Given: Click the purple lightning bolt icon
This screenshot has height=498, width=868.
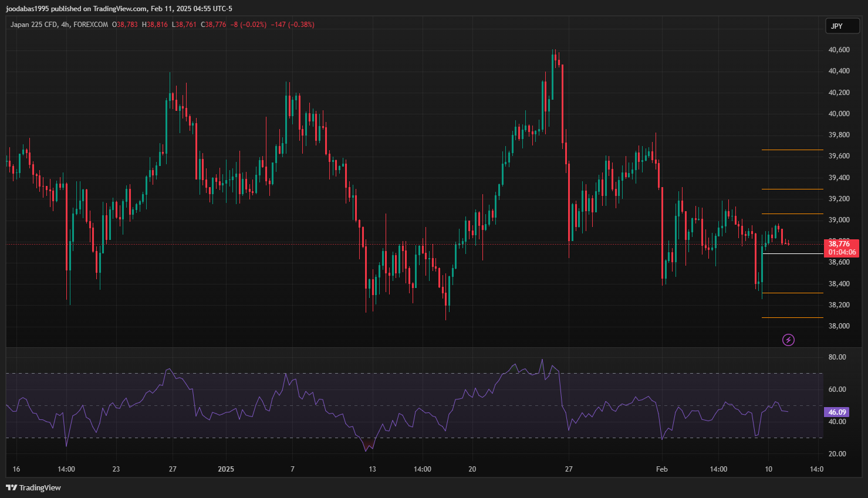Looking at the screenshot, I should click(x=788, y=340).
